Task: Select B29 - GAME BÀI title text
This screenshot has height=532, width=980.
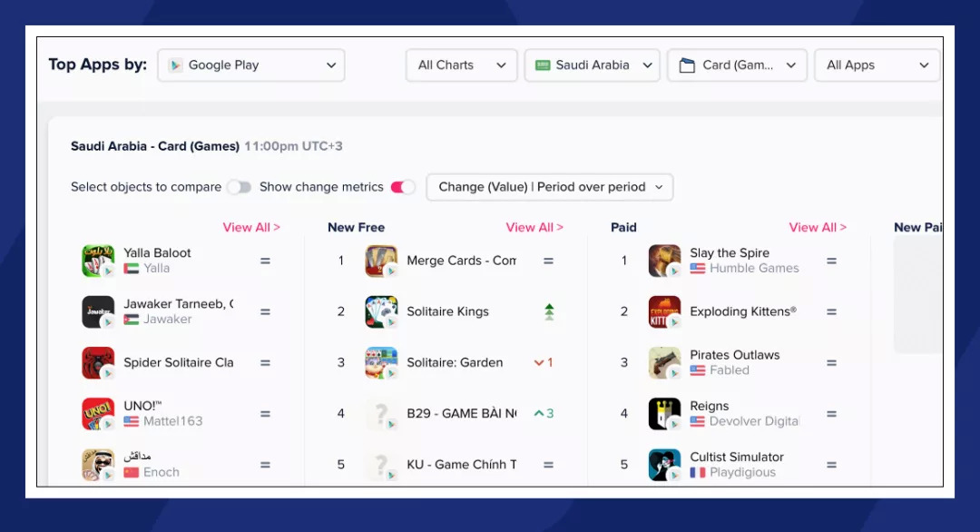Action: click(x=461, y=413)
